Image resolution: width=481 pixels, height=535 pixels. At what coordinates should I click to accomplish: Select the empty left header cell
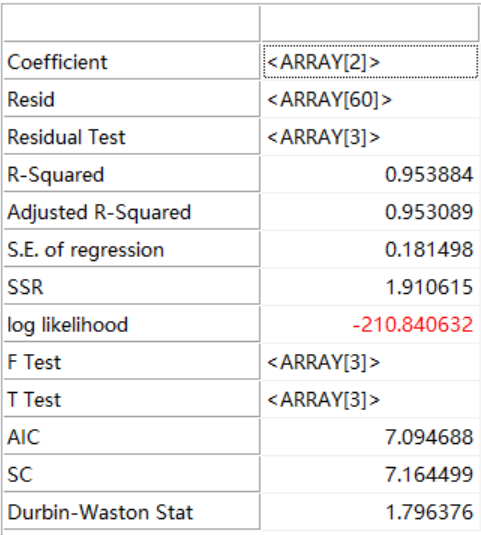132,24
